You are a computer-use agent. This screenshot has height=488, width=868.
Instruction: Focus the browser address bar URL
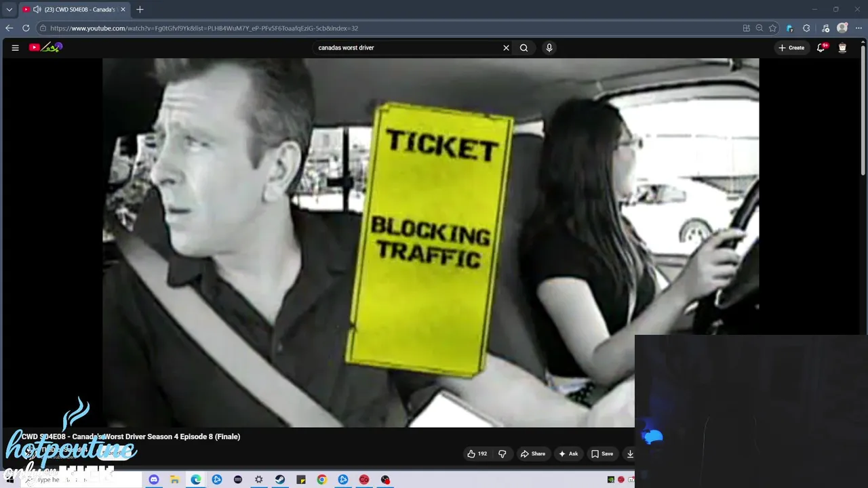click(x=203, y=28)
